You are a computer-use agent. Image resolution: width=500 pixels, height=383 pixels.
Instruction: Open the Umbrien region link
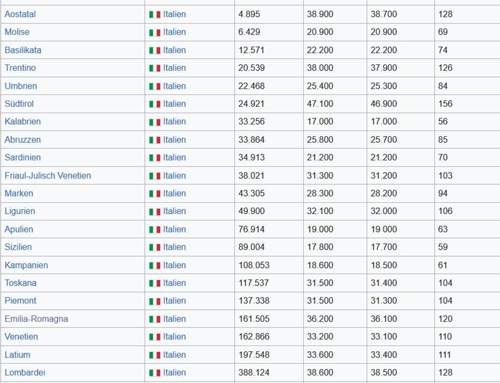tap(21, 86)
